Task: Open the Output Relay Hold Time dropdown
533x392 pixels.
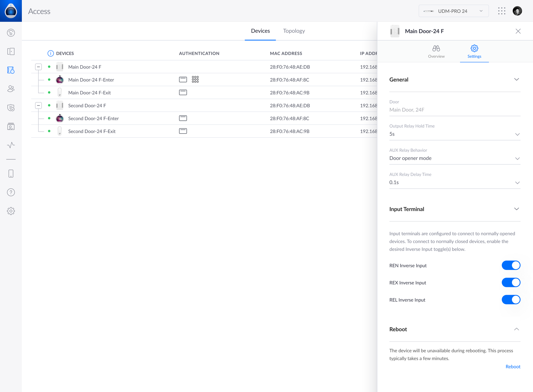Action: 454,134
